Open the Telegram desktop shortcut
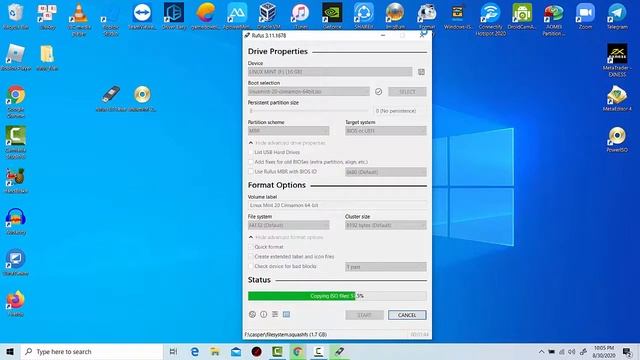This screenshot has width=640, height=360. point(617,16)
